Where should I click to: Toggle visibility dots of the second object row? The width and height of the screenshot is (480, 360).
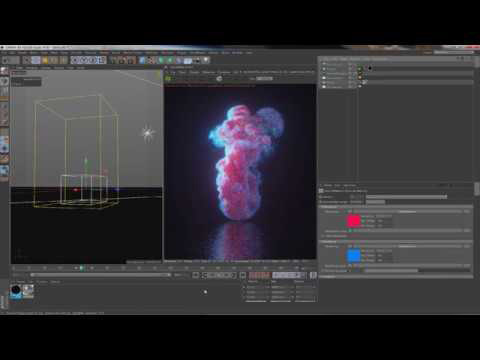coord(351,69)
